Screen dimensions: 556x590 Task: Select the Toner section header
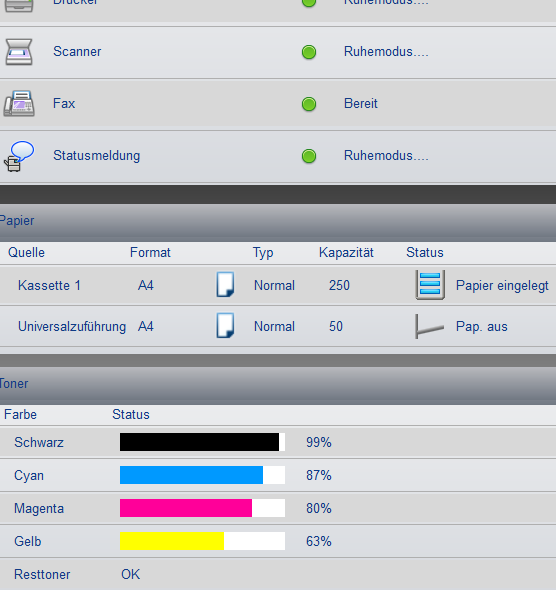coord(278,386)
